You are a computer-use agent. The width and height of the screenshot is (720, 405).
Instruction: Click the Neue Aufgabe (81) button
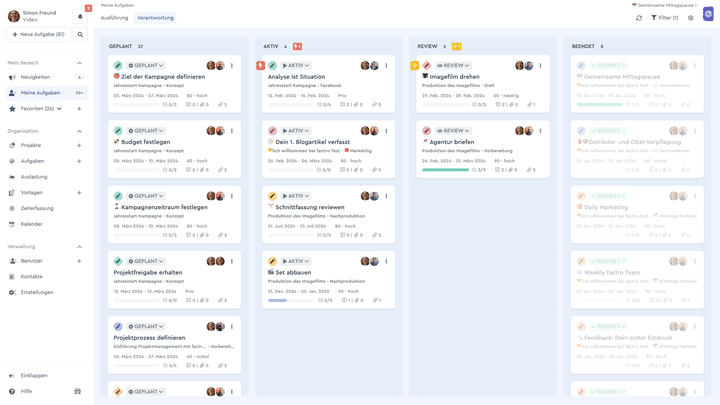pos(39,34)
